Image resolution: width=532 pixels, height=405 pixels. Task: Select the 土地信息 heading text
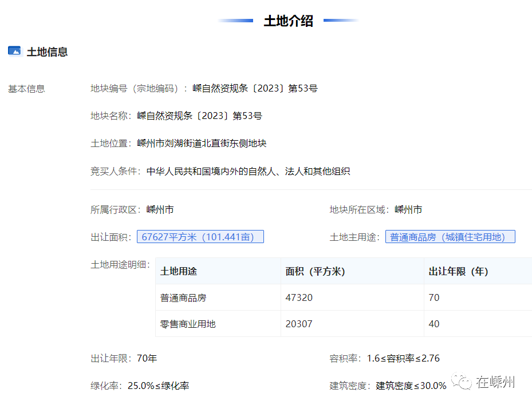(47, 51)
